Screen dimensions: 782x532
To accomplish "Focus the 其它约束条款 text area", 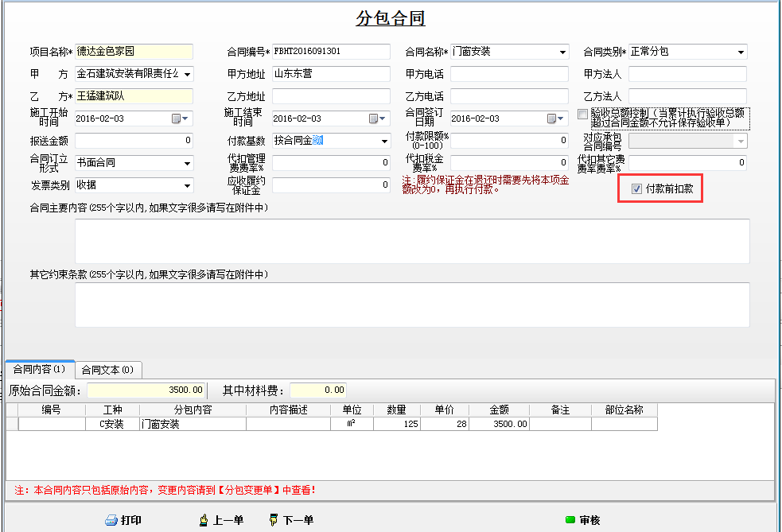I will [x=411, y=305].
